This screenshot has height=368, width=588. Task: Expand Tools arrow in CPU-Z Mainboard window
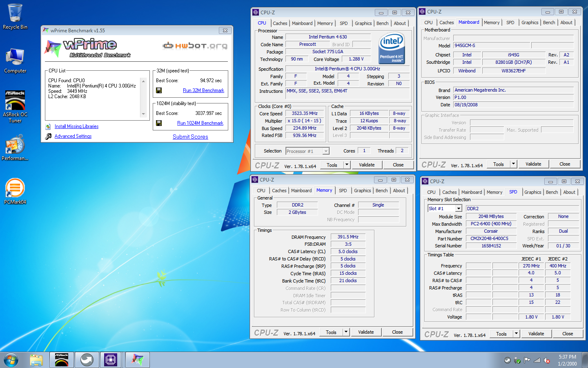pos(513,164)
